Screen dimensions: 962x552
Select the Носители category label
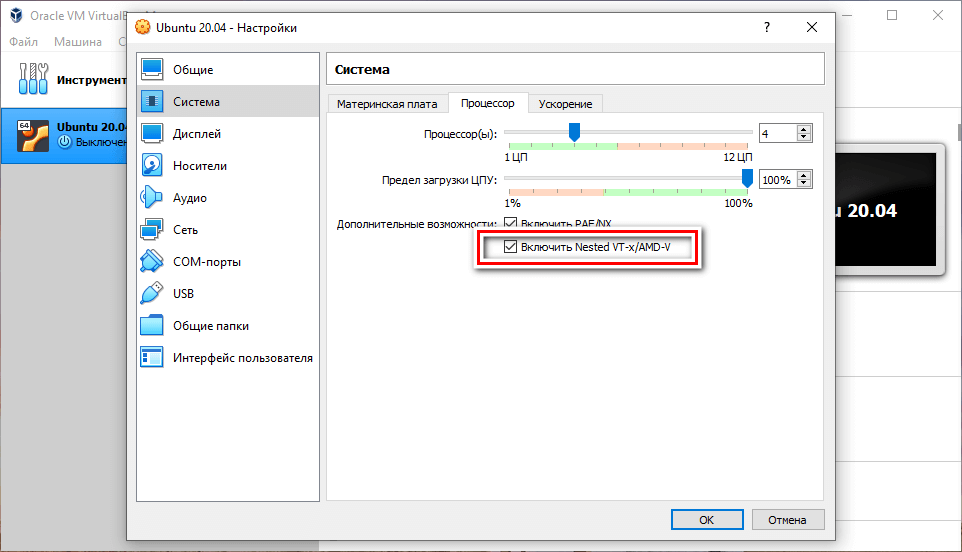pyautogui.click(x=200, y=166)
